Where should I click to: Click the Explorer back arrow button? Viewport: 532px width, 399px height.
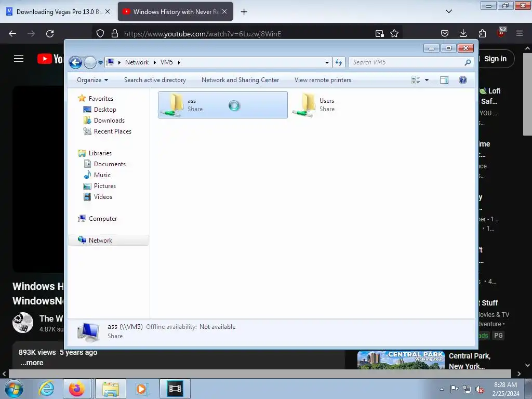click(75, 62)
